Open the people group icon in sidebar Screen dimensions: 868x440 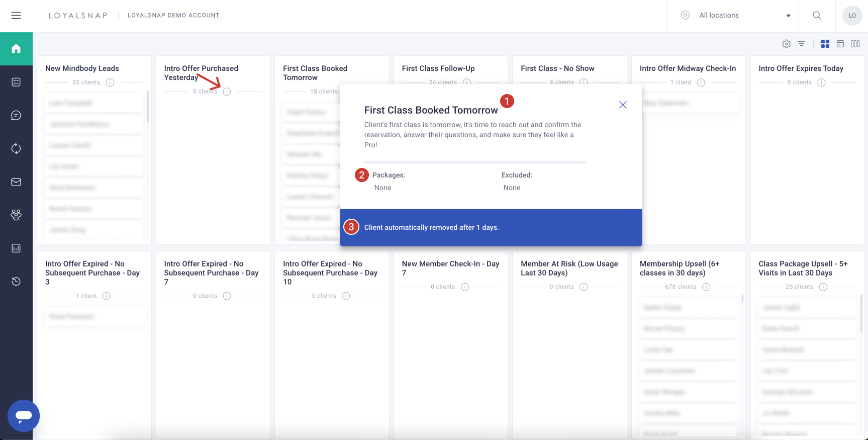tap(16, 215)
